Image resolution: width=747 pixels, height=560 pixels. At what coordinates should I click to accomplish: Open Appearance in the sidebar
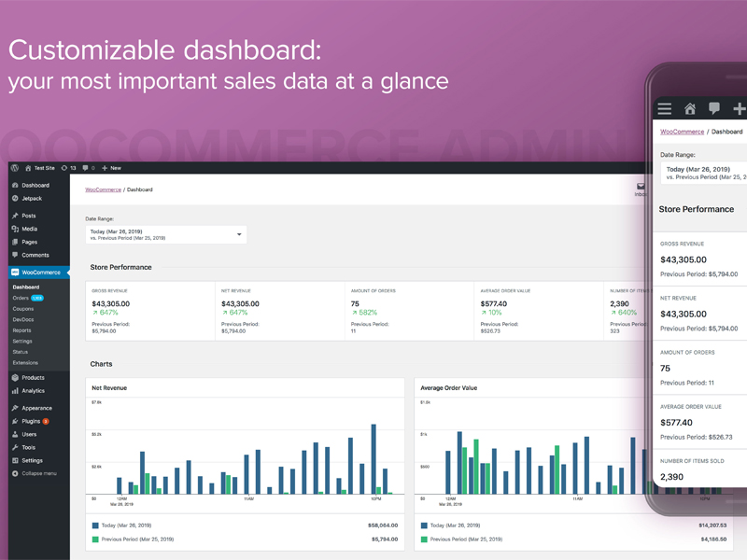tap(36, 408)
